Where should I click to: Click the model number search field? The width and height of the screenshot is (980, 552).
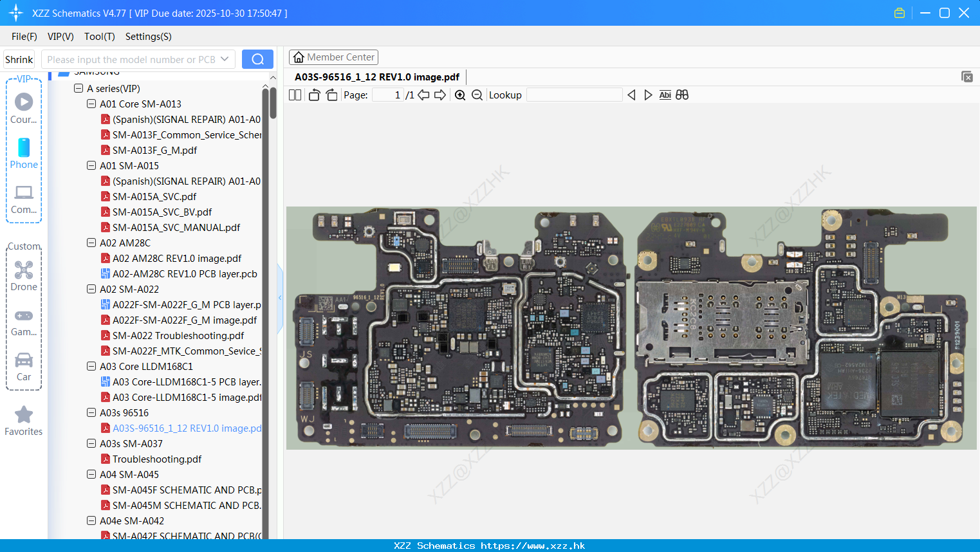pyautogui.click(x=131, y=59)
